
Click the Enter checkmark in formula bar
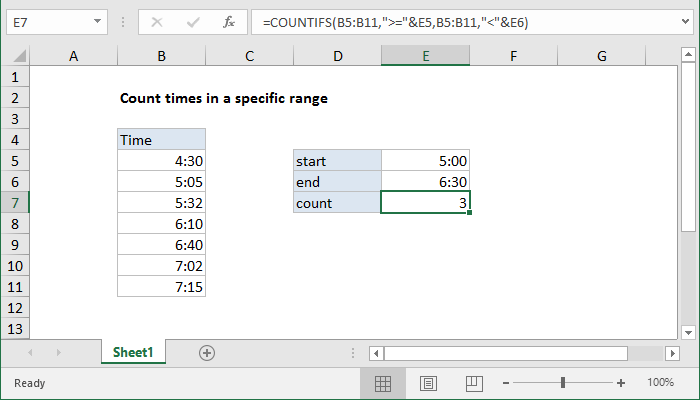pyautogui.click(x=193, y=20)
